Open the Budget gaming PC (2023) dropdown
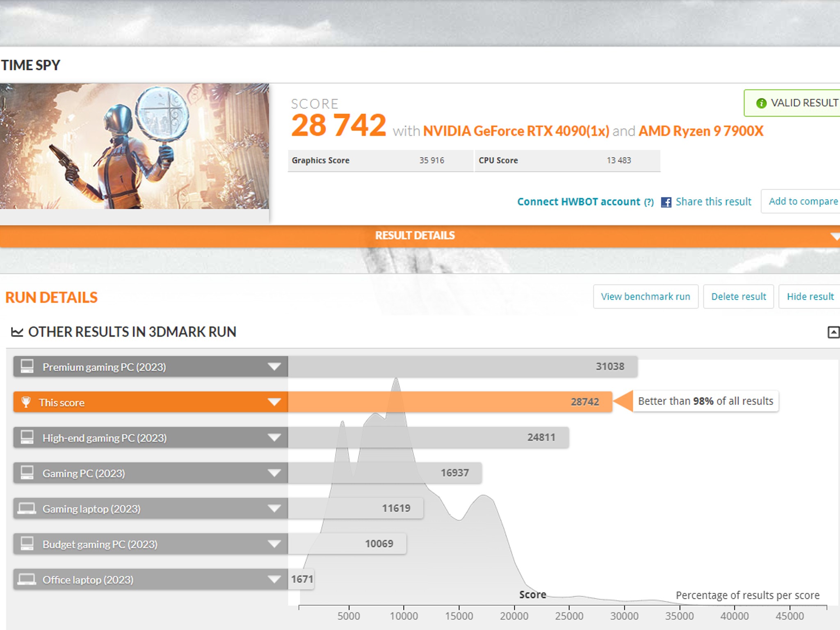 pos(274,544)
